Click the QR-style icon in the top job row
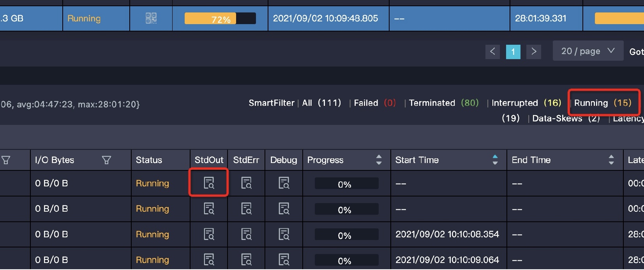This screenshot has height=270, width=644. coord(151,18)
